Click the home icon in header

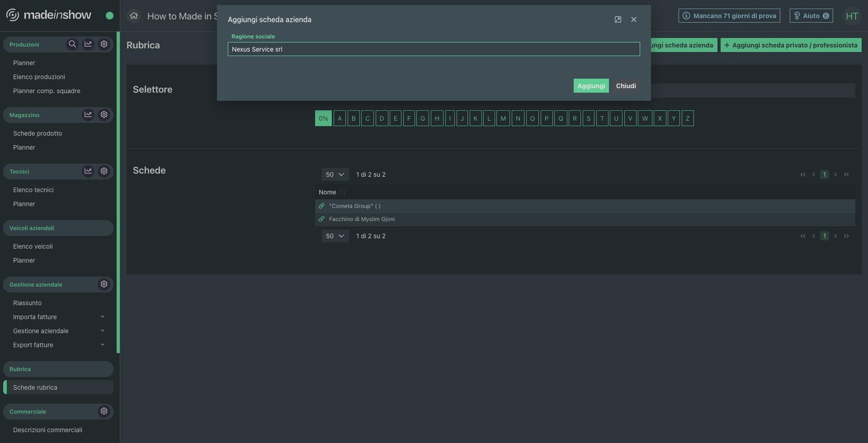click(x=134, y=16)
